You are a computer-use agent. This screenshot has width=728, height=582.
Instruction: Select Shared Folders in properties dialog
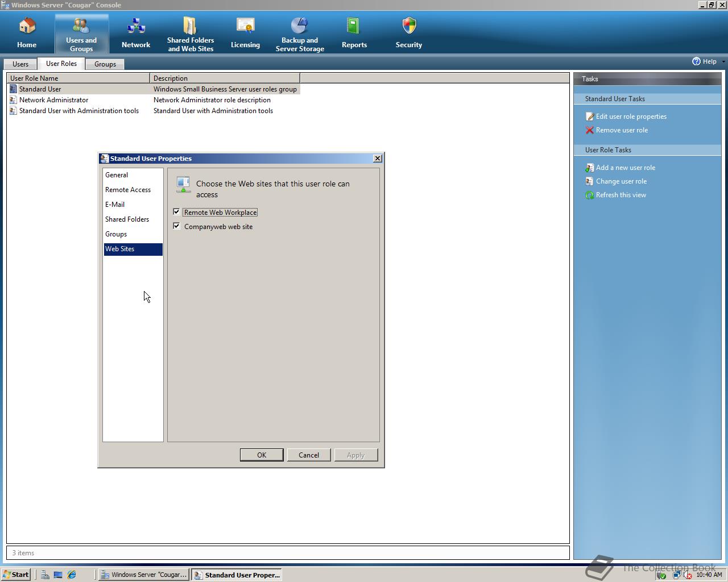coord(133,219)
